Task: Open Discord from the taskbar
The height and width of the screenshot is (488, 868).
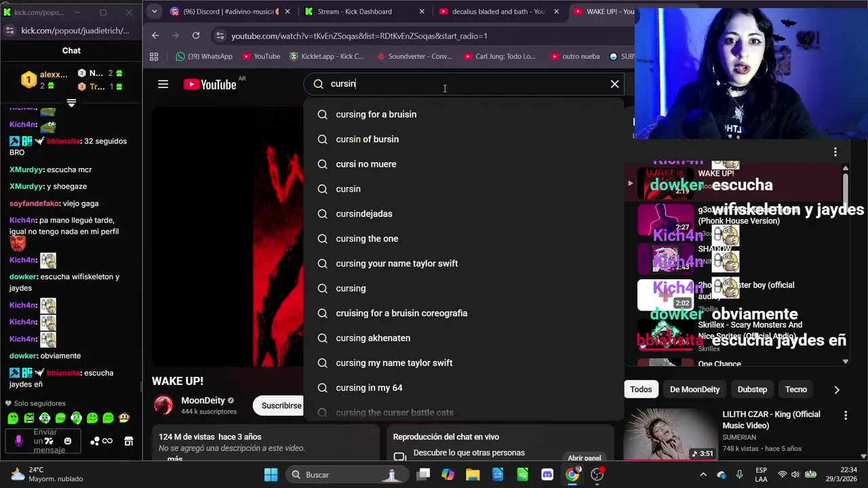Action: point(547,474)
